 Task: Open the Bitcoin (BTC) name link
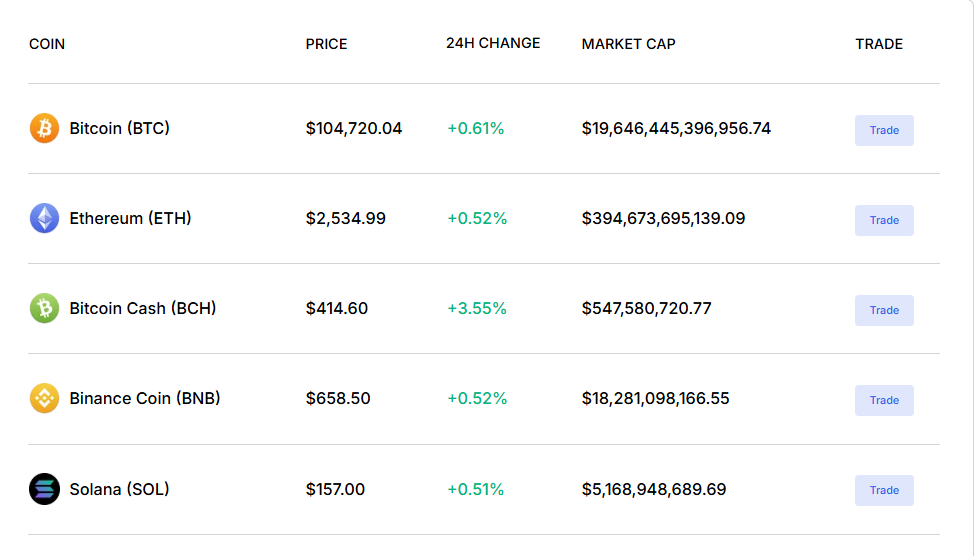(x=119, y=128)
